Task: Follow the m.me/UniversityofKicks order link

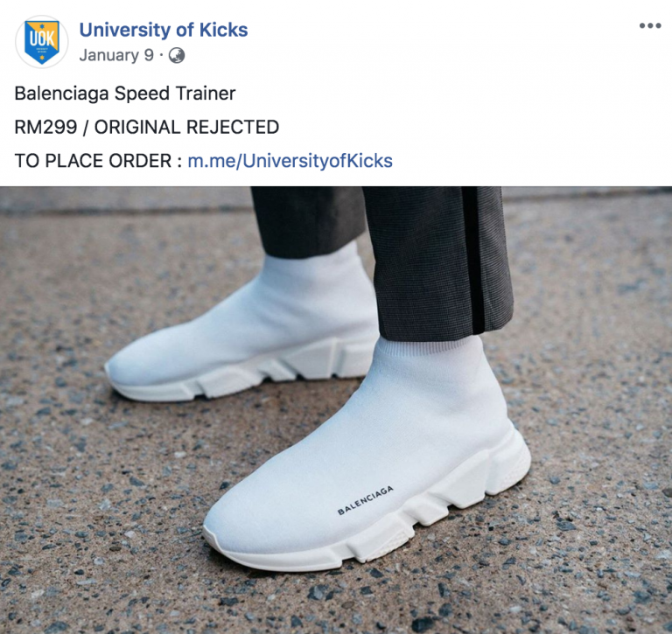Action: [x=290, y=161]
